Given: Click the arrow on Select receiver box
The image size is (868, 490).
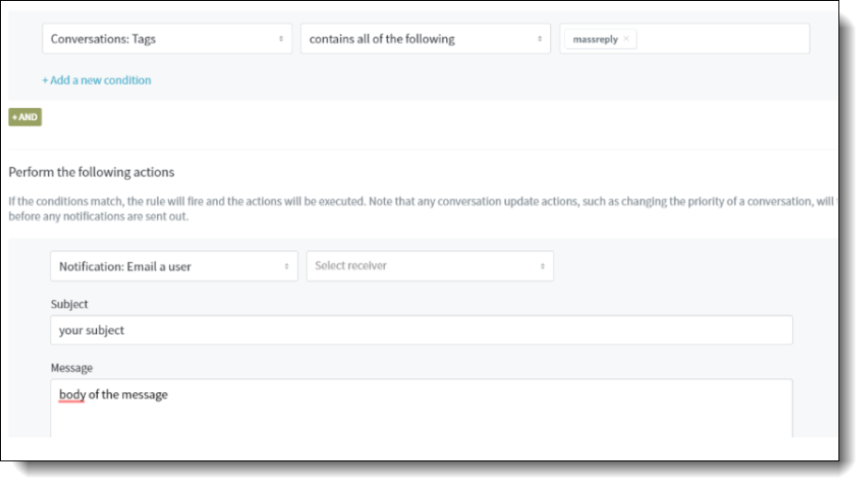Looking at the screenshot, I should click(x=542, y=267).
